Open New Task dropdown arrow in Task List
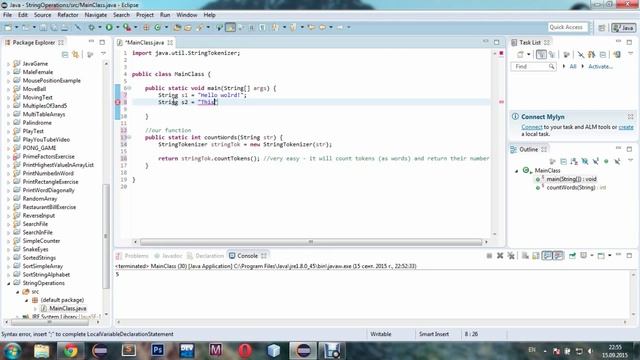This screenshot has height=360, width=640. [529, 54]
